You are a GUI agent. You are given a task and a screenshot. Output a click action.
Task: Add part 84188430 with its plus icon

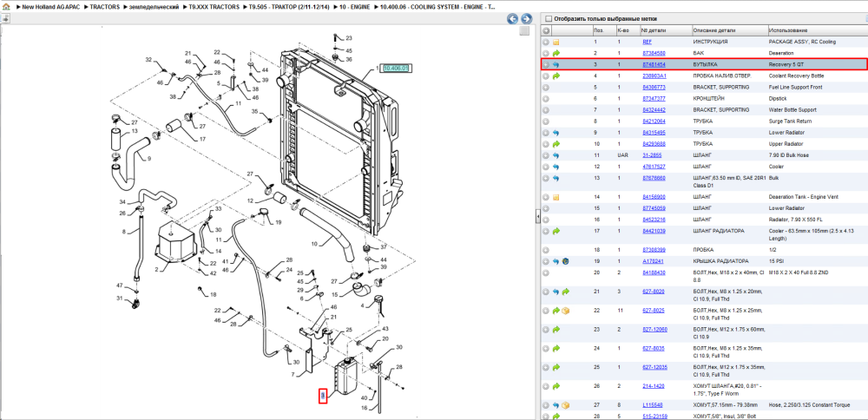click(546, 272)
